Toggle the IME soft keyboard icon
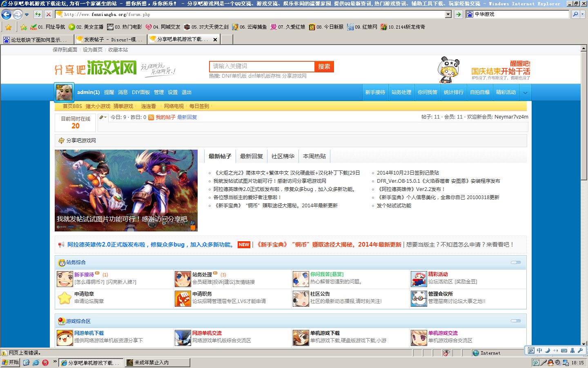 click(x=564, y=350)
